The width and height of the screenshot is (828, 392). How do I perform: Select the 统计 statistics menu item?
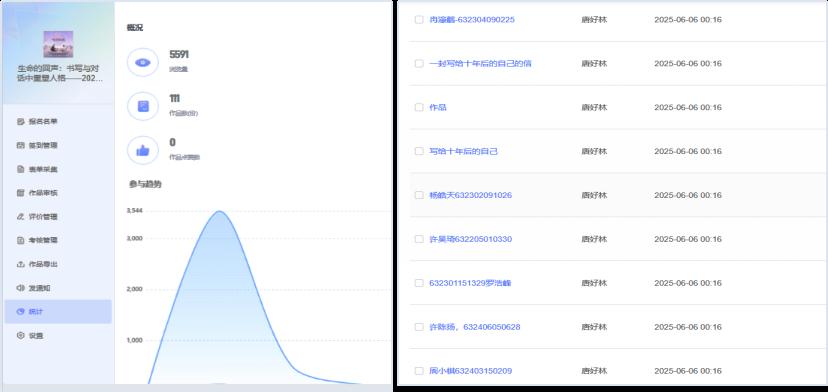[58, 312]
